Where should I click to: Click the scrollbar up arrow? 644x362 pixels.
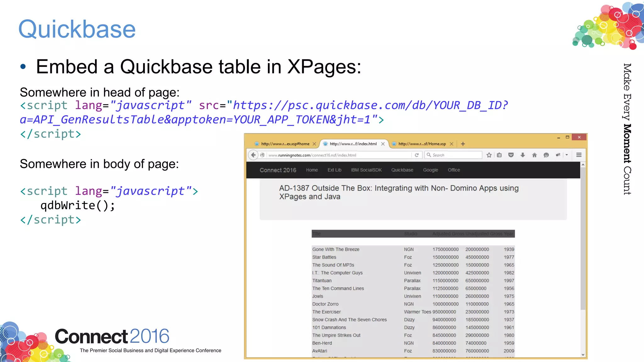583,165
